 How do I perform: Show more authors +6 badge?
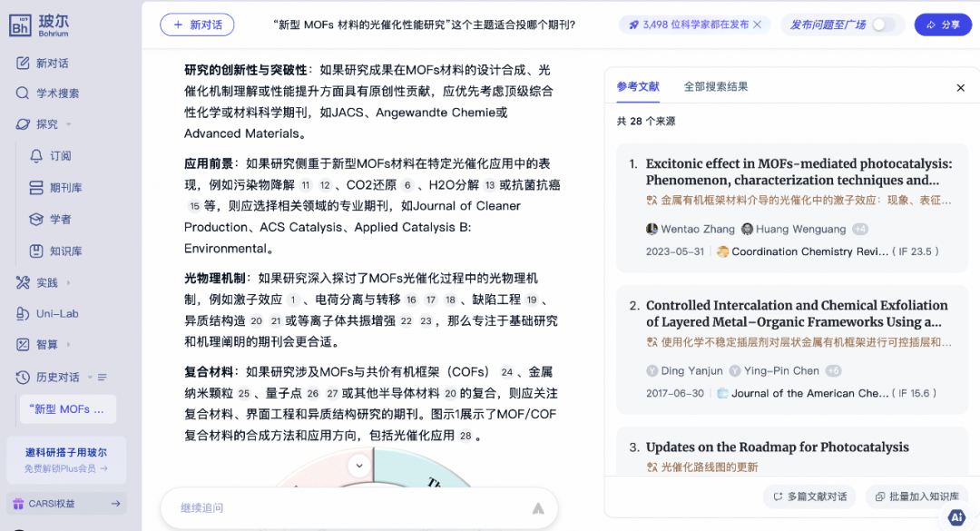tap(833, 371)
